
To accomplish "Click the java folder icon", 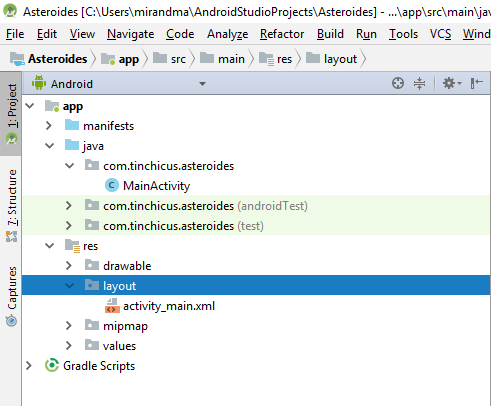I will (x=72, y=145).
